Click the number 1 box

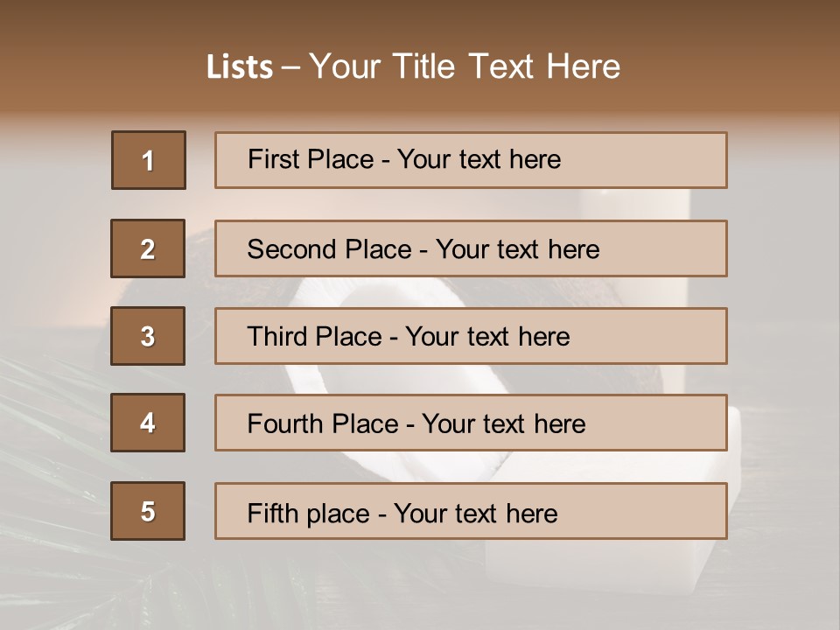point(148,160)
